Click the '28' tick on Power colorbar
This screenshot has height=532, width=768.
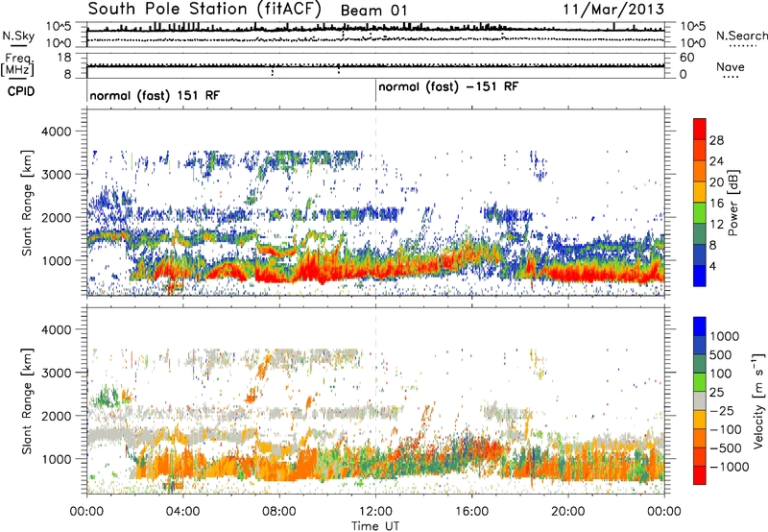tap(716, 140)
